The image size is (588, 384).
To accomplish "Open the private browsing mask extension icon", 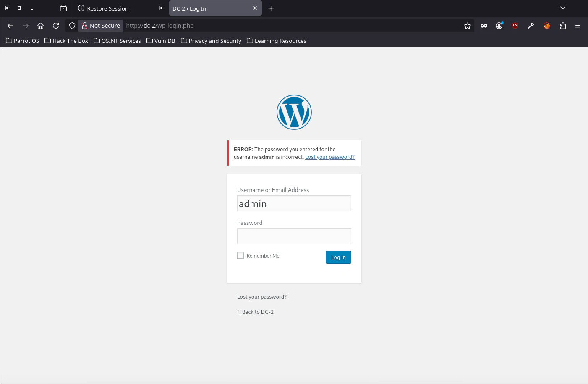I will (484, 26).
